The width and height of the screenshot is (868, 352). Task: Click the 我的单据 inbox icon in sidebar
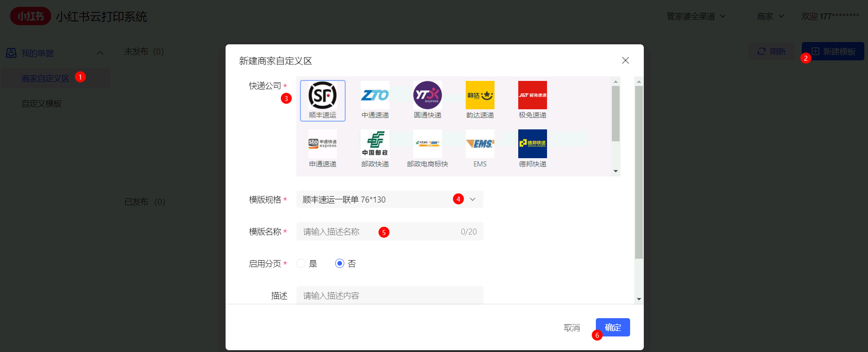tap(11, 53)
